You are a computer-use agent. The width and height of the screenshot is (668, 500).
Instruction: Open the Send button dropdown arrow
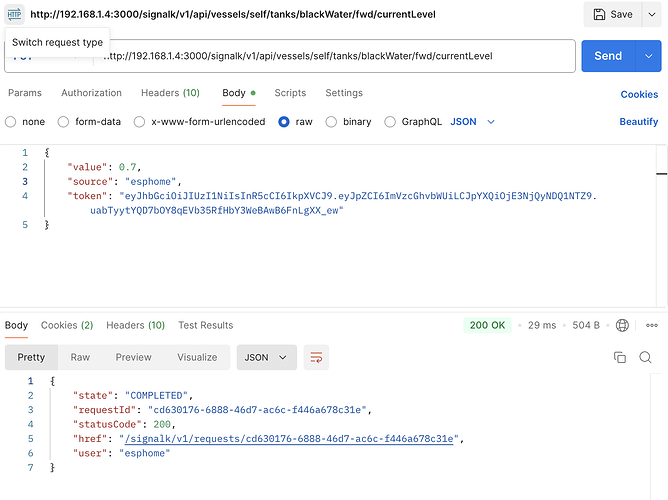[x=647, y=56]
